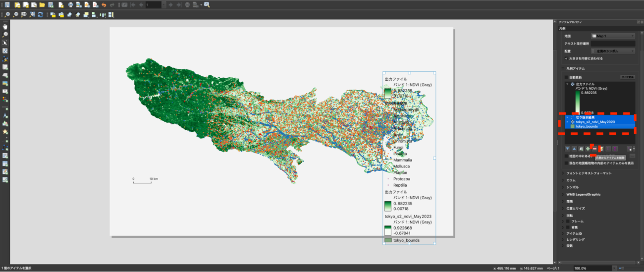Enable the 自動更新 checkbox
This screenshot has height=272, width=644.
coord(567,77)
